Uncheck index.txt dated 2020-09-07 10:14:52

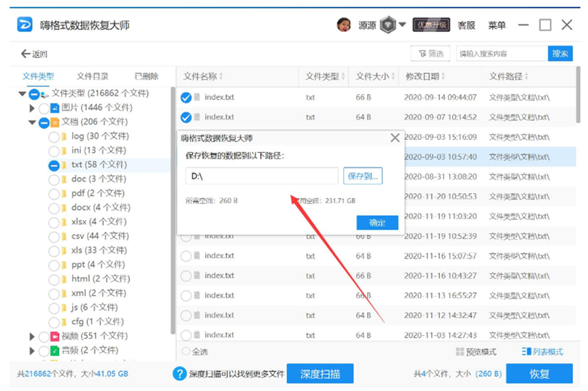click(x=186, y=118)
